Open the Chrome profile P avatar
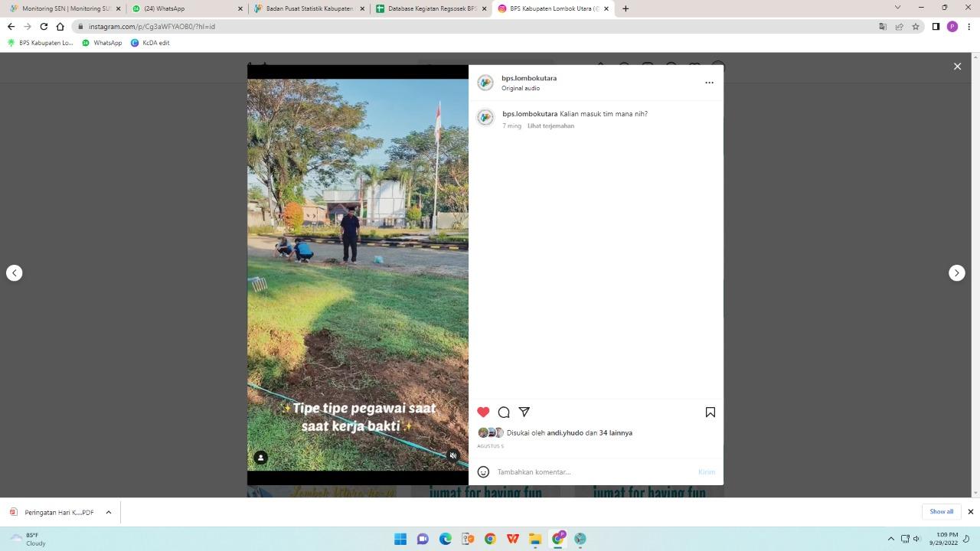This screenshot has height=551, width=980. 952,26
